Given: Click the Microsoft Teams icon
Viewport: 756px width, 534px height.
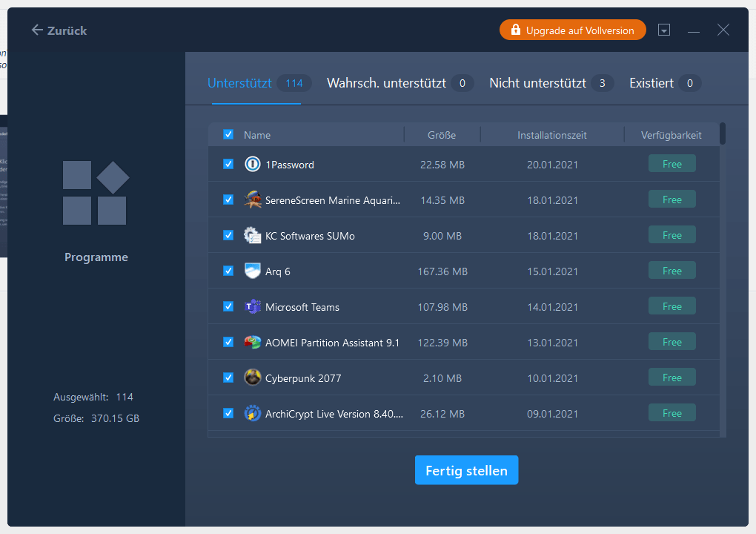Looking at the screenshot, I should [253, 307].
